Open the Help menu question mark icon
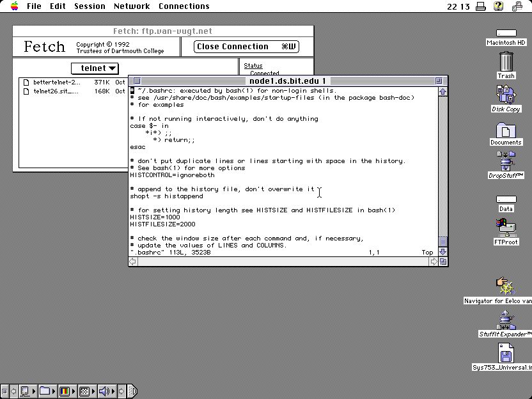532x399 pixels. (x=499, y=6)
